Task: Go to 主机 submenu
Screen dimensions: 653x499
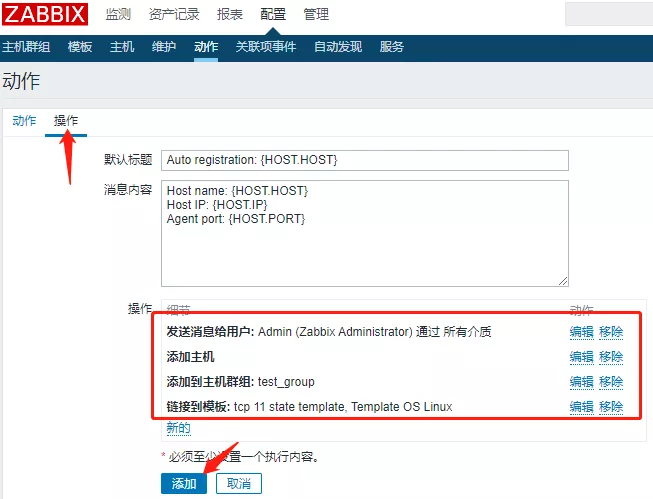Action: tap(122, 47)
